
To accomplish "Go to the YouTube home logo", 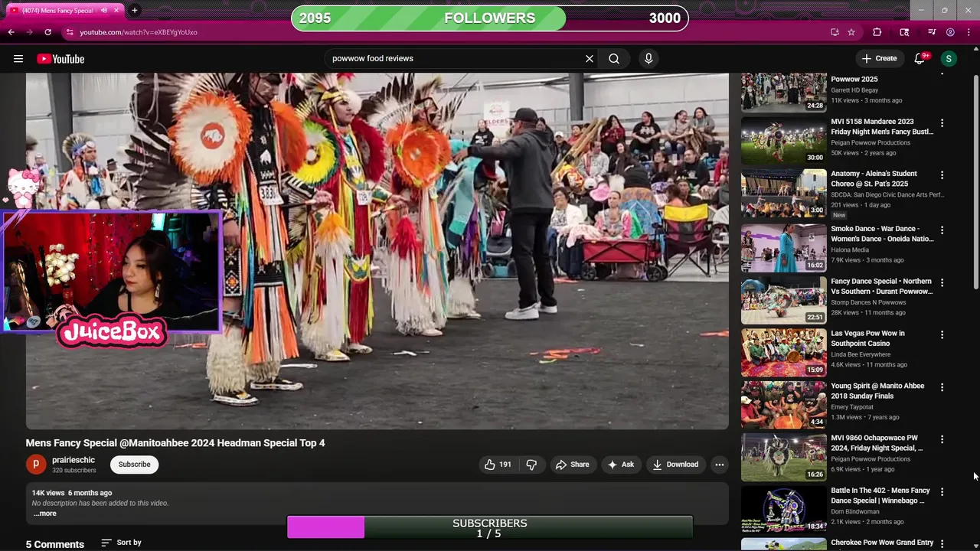I will click(x=60, y=59).
